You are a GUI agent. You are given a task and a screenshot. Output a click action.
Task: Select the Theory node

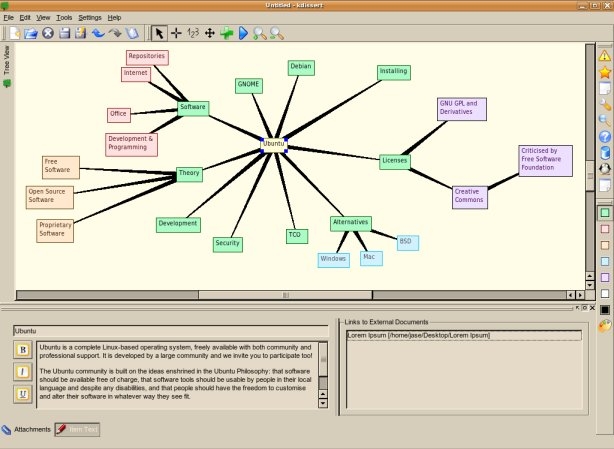point(189,174)
